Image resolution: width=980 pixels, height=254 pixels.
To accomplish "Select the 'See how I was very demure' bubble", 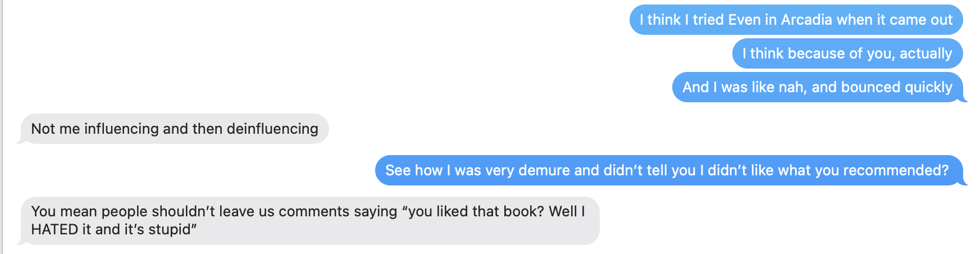I will (x=671, y=170).
